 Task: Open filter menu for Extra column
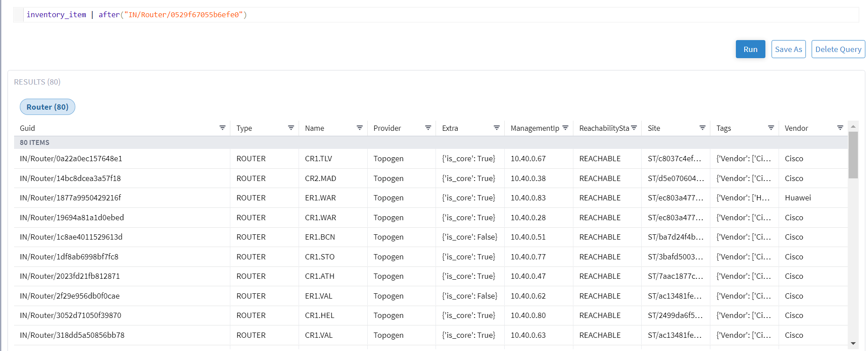pos(497,128)
